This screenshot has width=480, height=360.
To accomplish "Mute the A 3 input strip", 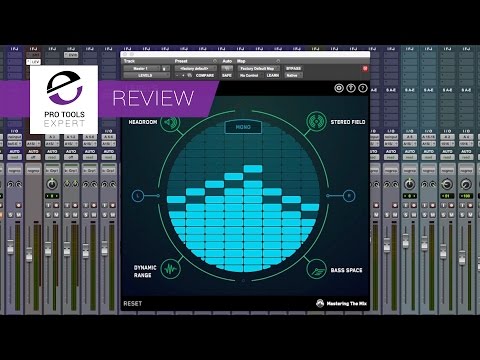I will [56, 215].
